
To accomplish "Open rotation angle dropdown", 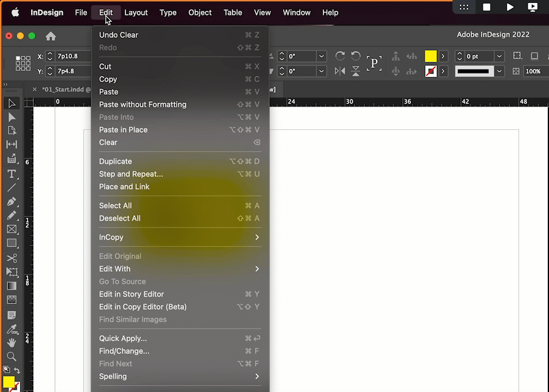I will [321, 56].
